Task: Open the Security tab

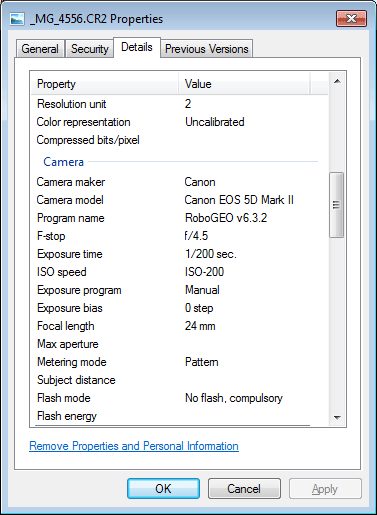Action: 90,49
